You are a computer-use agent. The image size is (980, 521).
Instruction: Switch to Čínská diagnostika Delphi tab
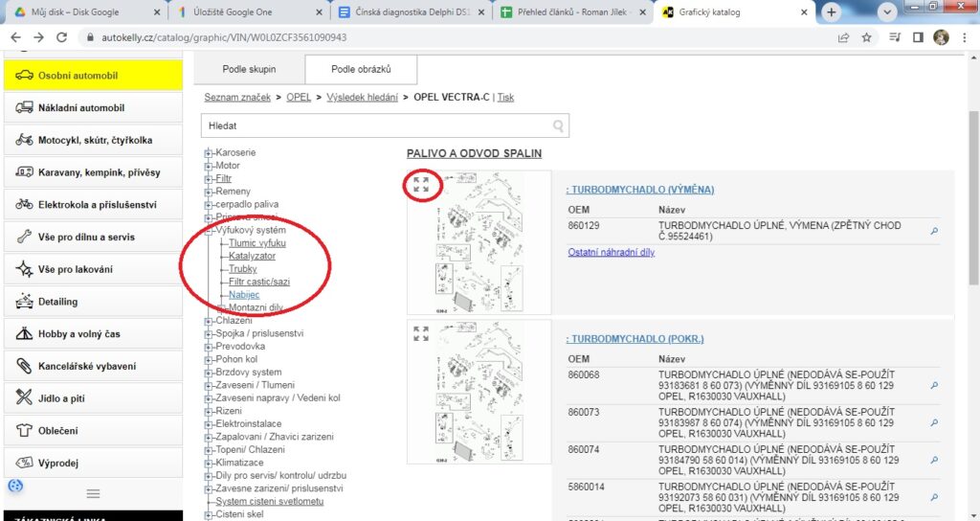pos(412,11)
